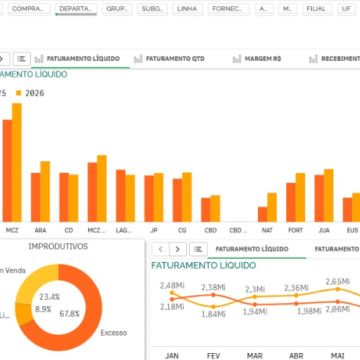Viewport: 360px width, 360px height.
Task: Open the FILIAL filter field
Action: (316, 9)
